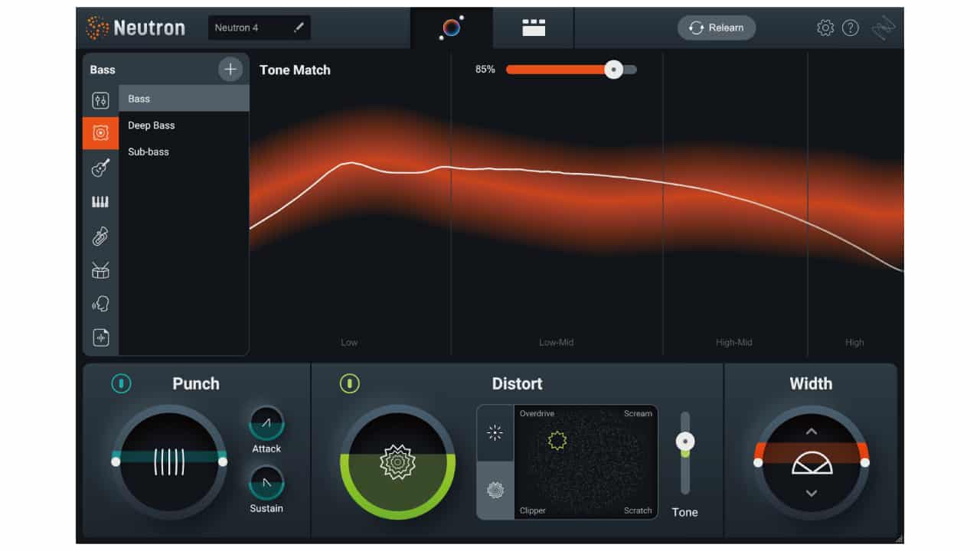The image size is (980, 551).
Task: Select the keyboard instrument profile icon
Action: click(100, 201)
